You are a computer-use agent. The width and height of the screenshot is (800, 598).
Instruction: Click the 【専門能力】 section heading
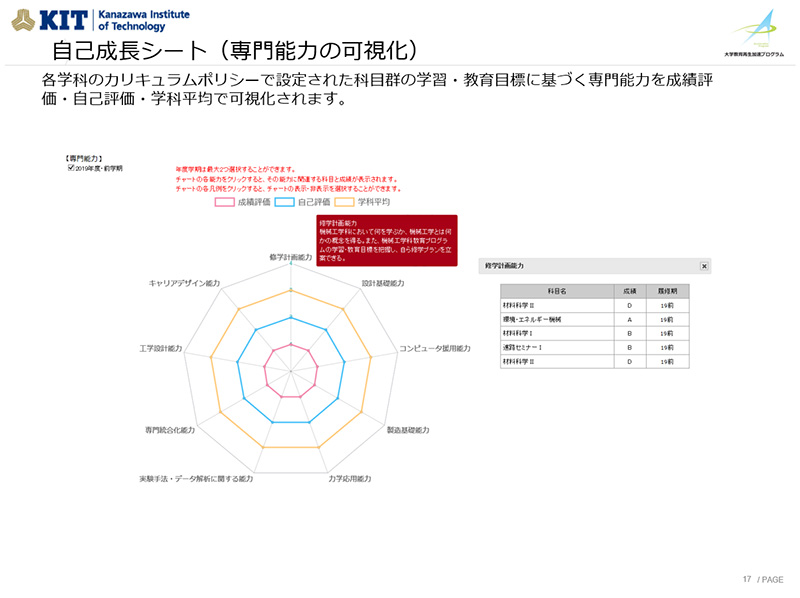tap(84, 159)
